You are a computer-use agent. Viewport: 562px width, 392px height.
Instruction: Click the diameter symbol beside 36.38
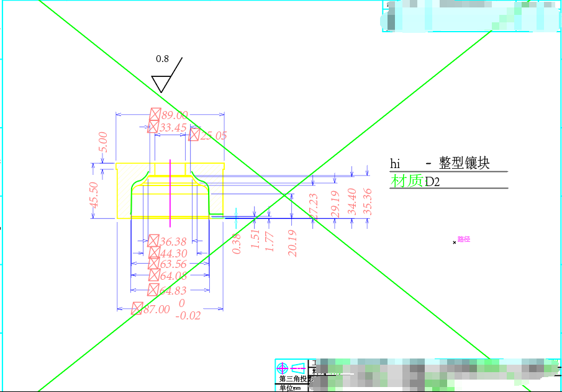pyautogui.click(x=153, y=241)
